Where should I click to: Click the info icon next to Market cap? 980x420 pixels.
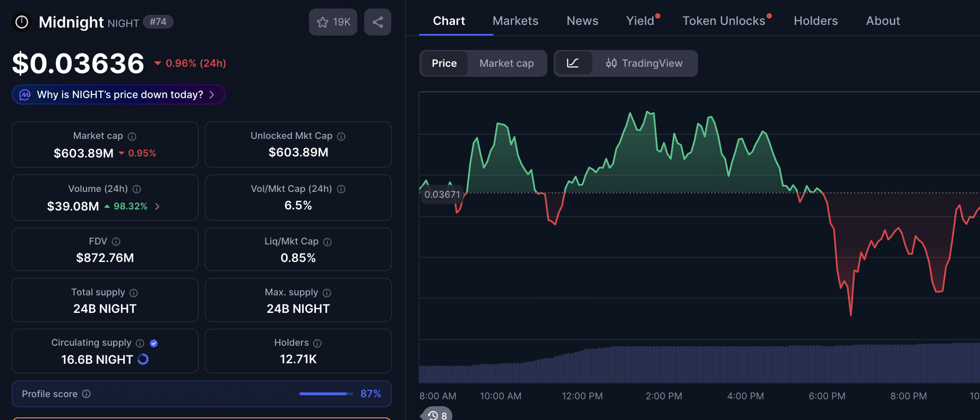click(132, 136)
